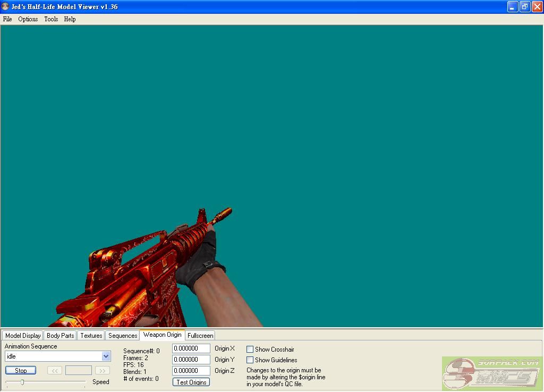Open the File menu
Image resolution: width=544 pixels, height=392 pixels.
(7, 19)
